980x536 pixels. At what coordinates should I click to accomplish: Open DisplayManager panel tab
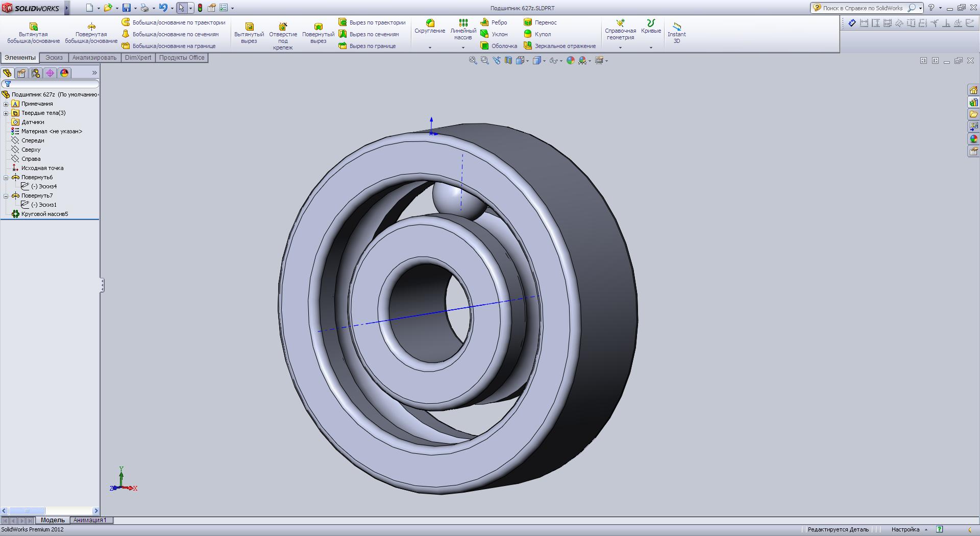[64, 73]
